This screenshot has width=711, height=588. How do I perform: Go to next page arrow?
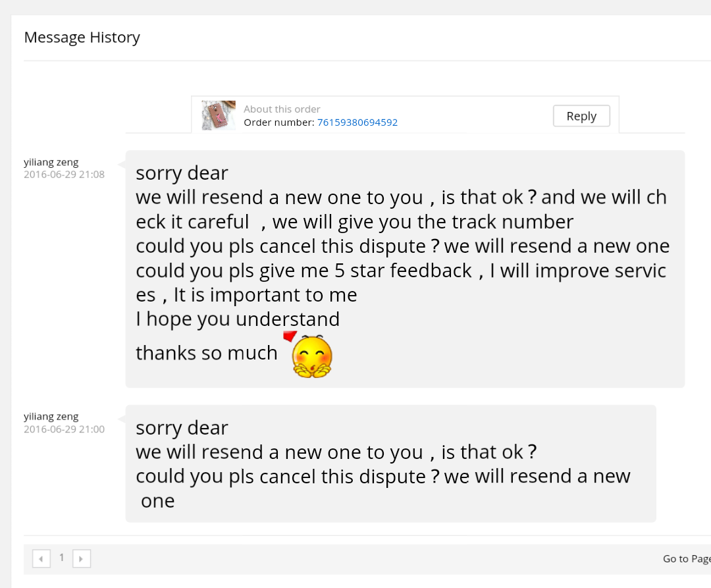pos(81,559)
